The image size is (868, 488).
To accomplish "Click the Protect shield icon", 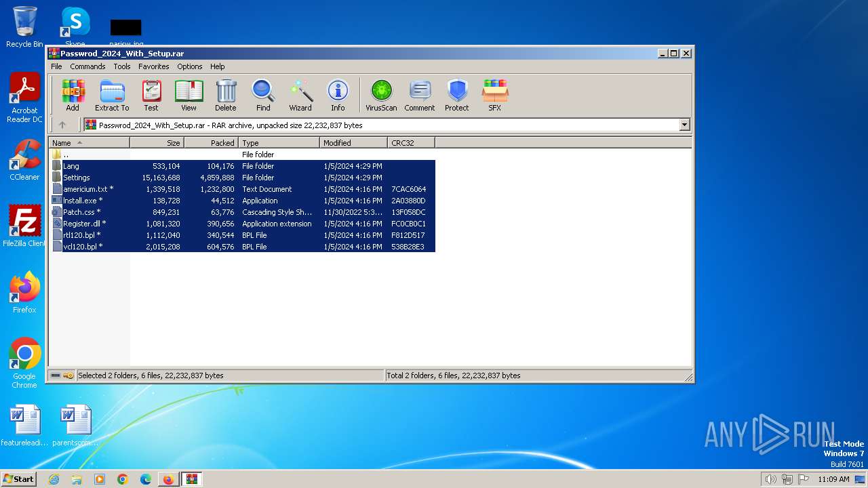I will click(x=457, y=95).
